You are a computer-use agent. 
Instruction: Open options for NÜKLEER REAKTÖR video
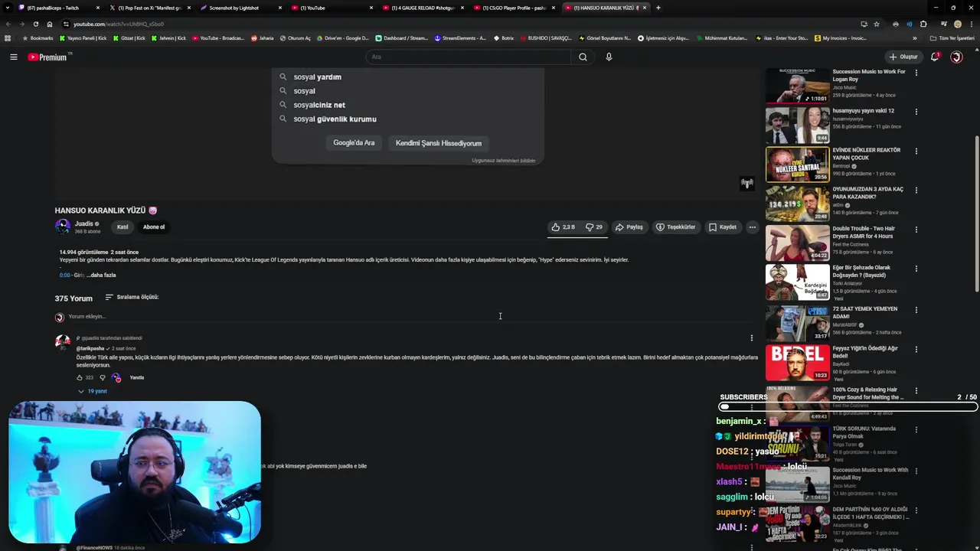click(x=916, y=152)
